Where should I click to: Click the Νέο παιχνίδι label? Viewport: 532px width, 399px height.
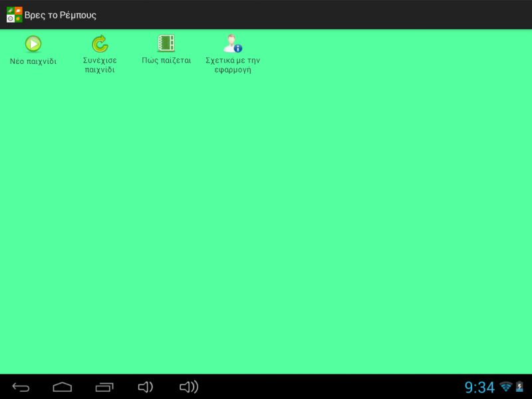(33, 61)
